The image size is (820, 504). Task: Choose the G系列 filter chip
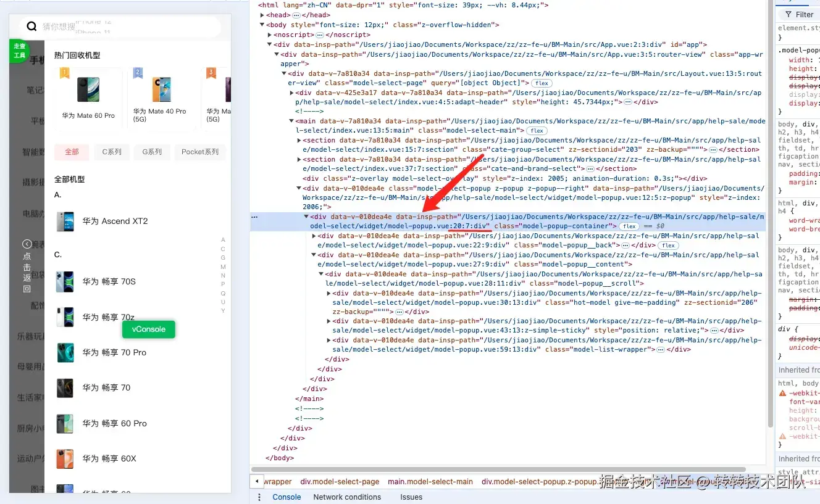coord(152,152)
